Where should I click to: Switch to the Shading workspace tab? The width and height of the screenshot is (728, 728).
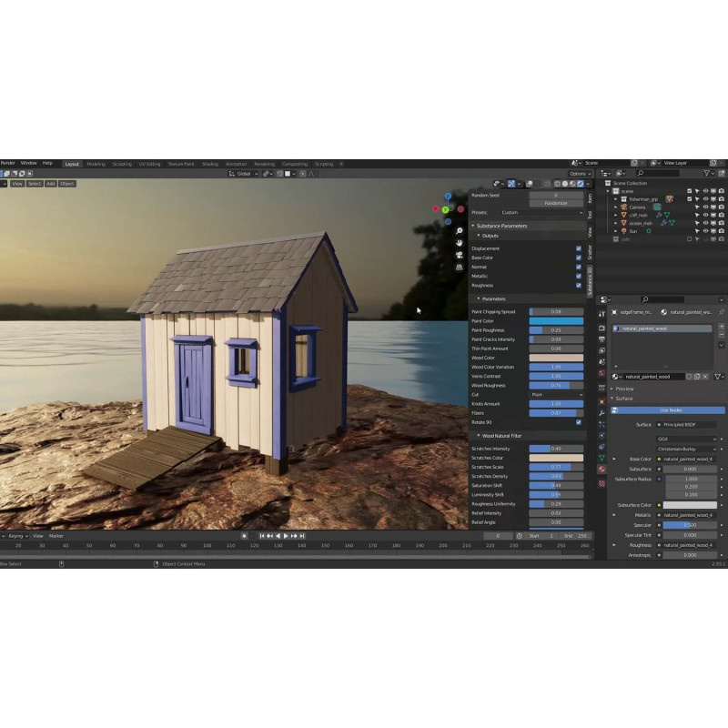(210, 164)
